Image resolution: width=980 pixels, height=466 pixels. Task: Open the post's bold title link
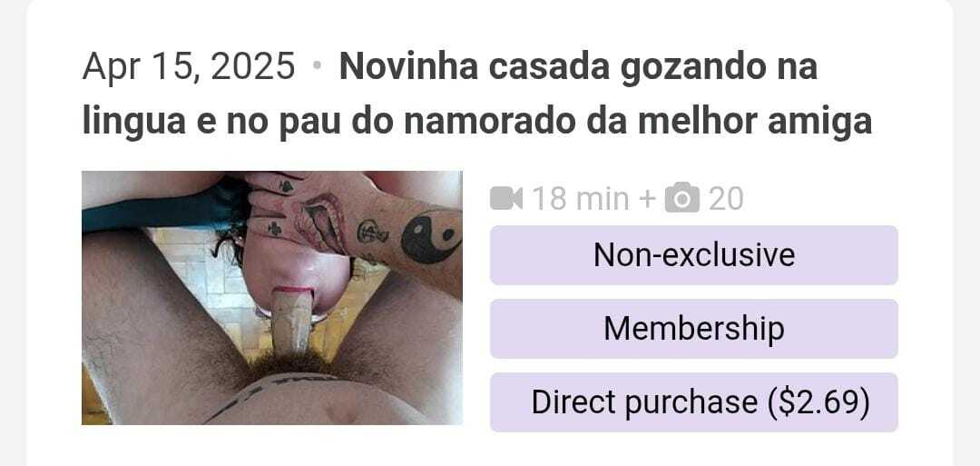point(477,94)
